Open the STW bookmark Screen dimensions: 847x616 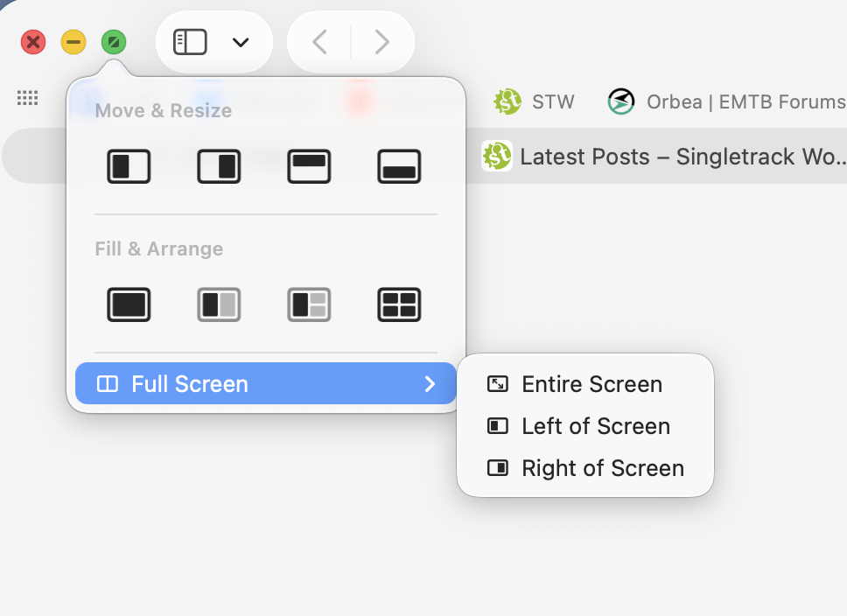point(535,101)
